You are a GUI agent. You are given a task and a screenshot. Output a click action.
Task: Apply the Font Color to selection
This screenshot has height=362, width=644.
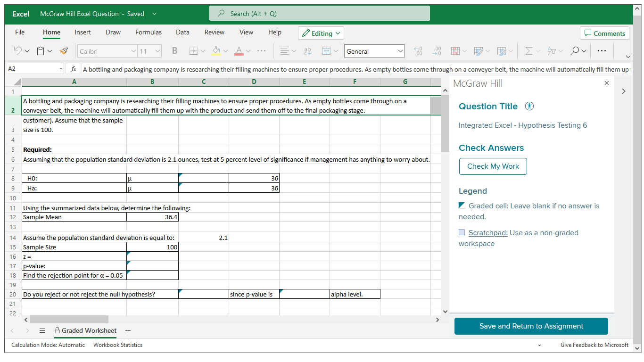(240, 50)
